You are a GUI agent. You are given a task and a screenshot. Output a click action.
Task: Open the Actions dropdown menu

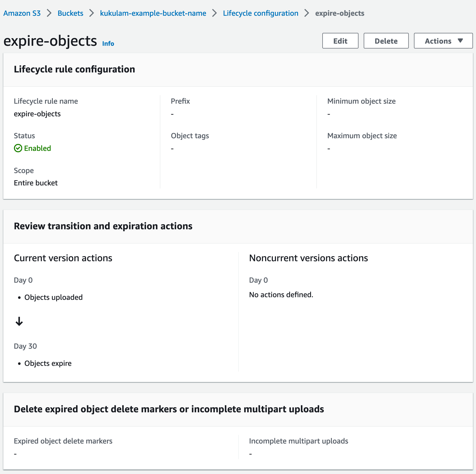(443, 41)
